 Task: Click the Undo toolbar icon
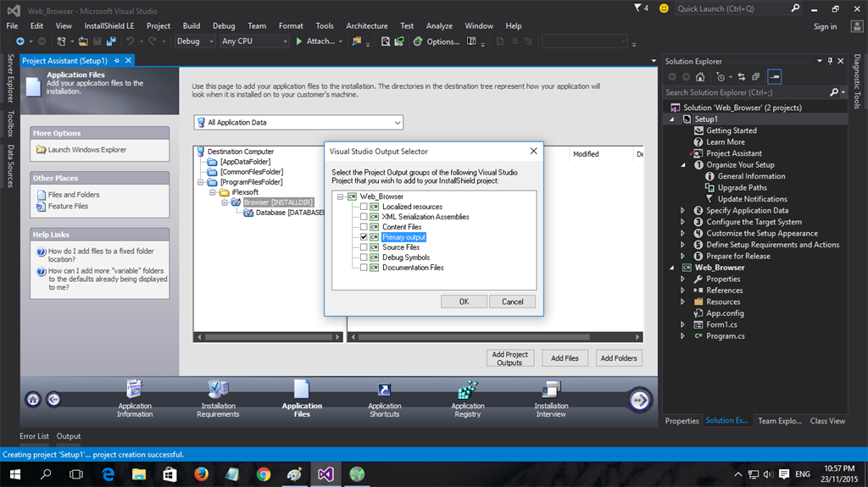click(x=130, y=42)
